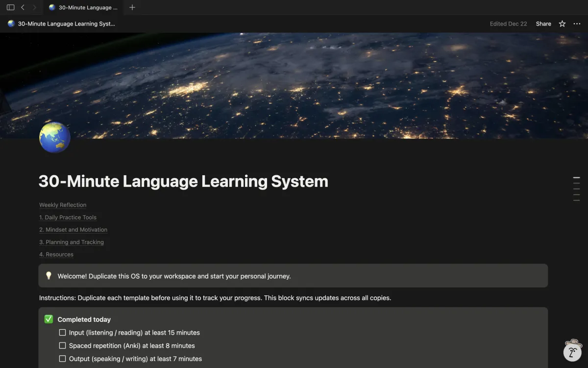
Task: Open a new tab with plus icon
Action: coord(132,7)
